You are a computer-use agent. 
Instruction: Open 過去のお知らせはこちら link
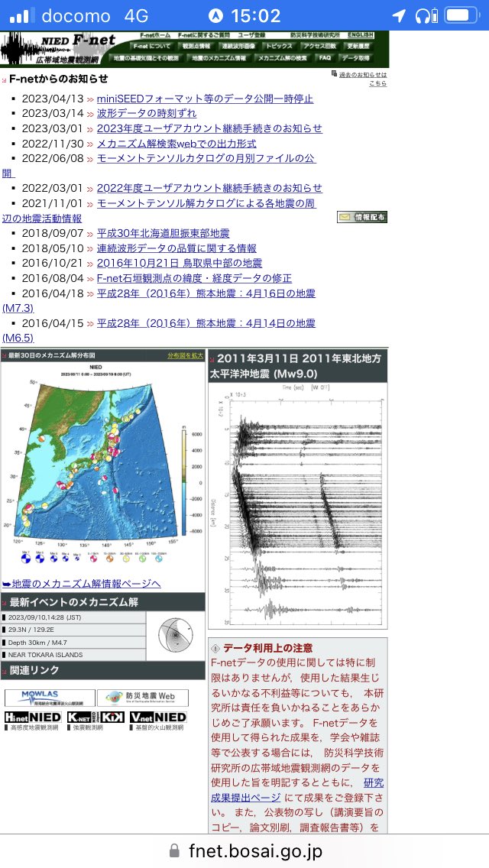363,79
